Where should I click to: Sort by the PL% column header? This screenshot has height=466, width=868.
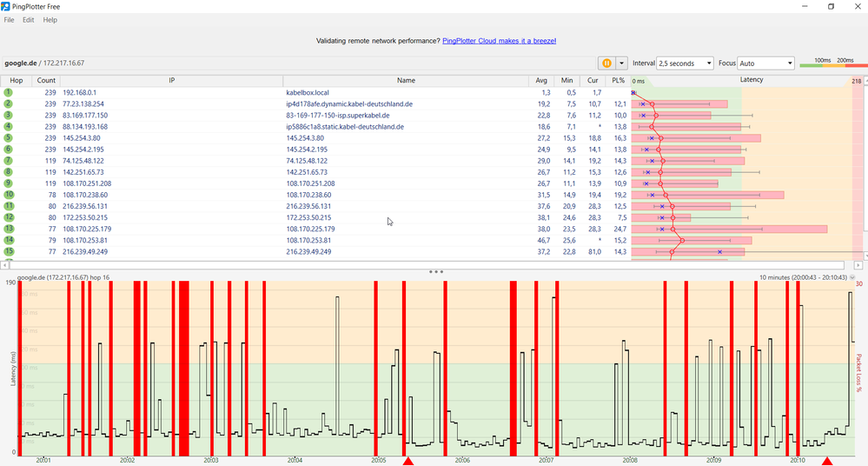tap(619, 80)
